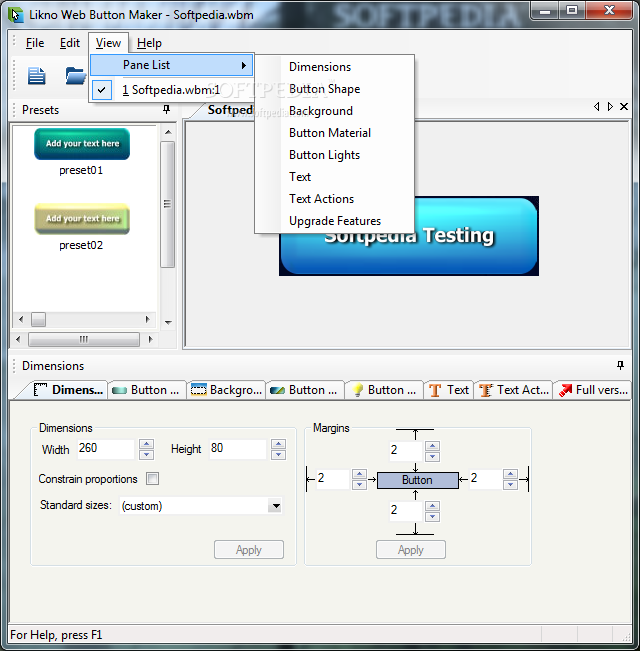The width and height of the screenshot is (640, 651).
Task: Choose Dimensions from the Pane List submenu
Action: 320,67
